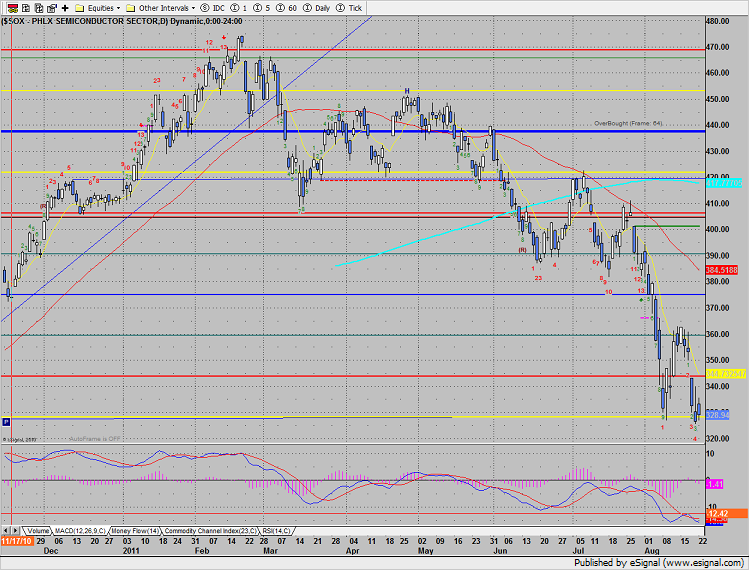Open the Other Intervals dropdown
The image size is (749, 570).
click(x=160, y=8)
